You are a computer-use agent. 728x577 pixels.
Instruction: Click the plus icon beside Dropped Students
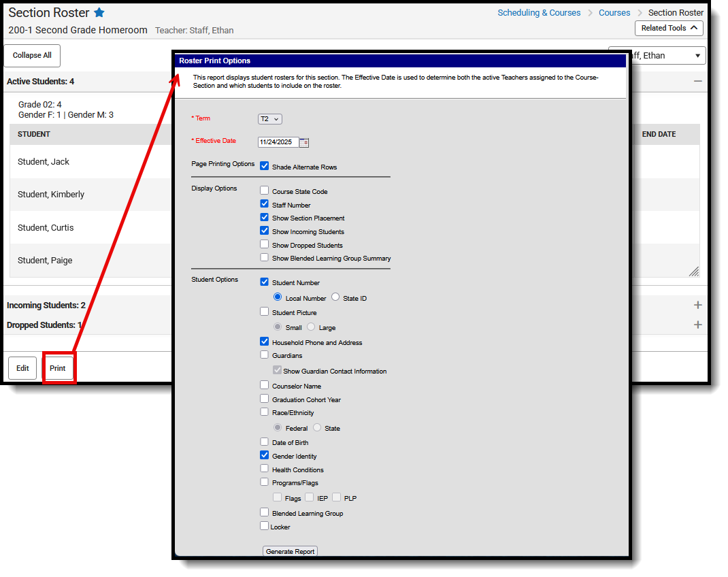(x=697, y=325)
